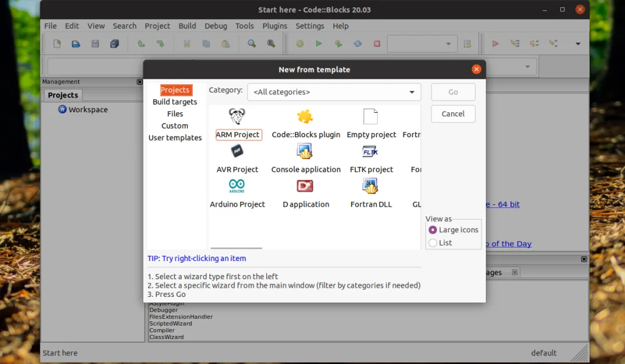Click the Abort build toolbar icon
625x364 pixels.
pos(377,43)
